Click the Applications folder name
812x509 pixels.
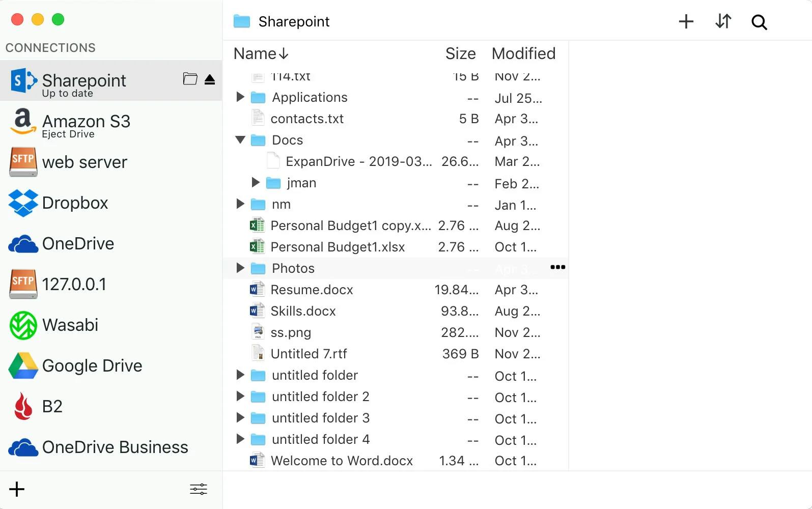[x=310, y=97]
